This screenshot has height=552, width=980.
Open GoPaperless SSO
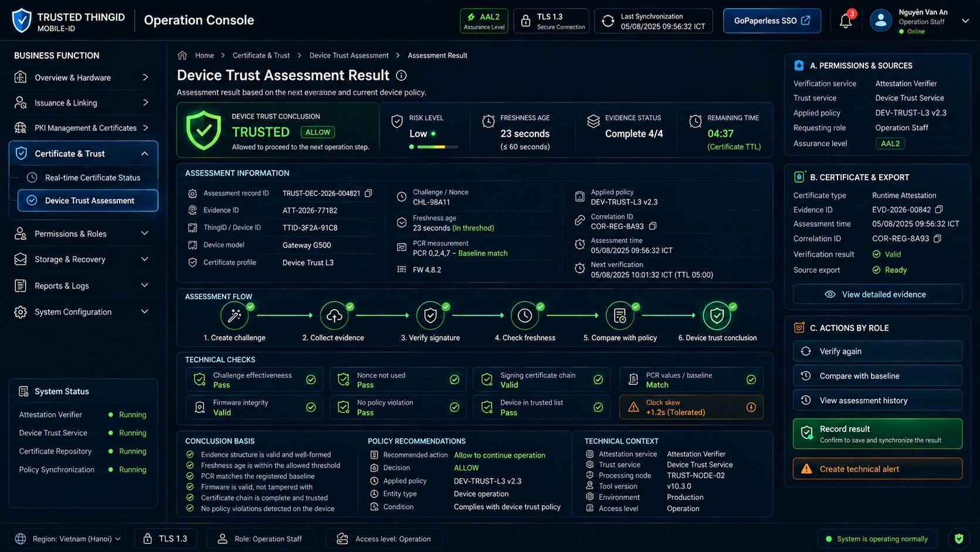(772, 21)
